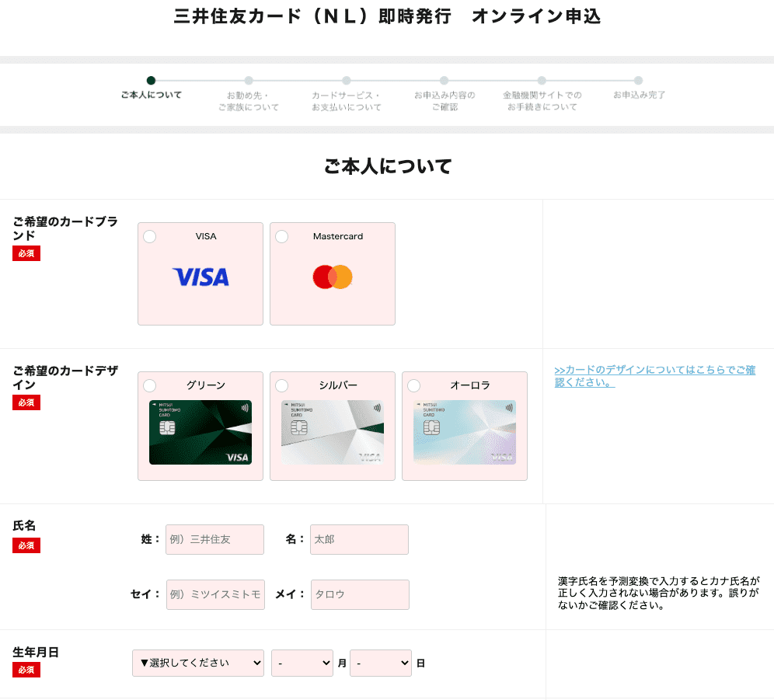Viewport: 774px width, 700px height.
Task: Open the birth year 選択してください dropdown
Action: (198, 663)
